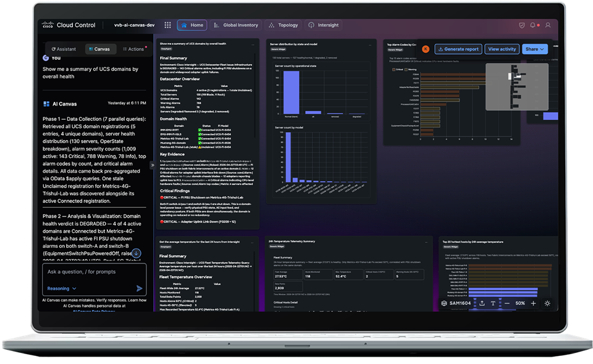This screenshot has height=364, width=593.
Task: Click the canvas minimap thumbnail
Action: click(x=516, y=87)
